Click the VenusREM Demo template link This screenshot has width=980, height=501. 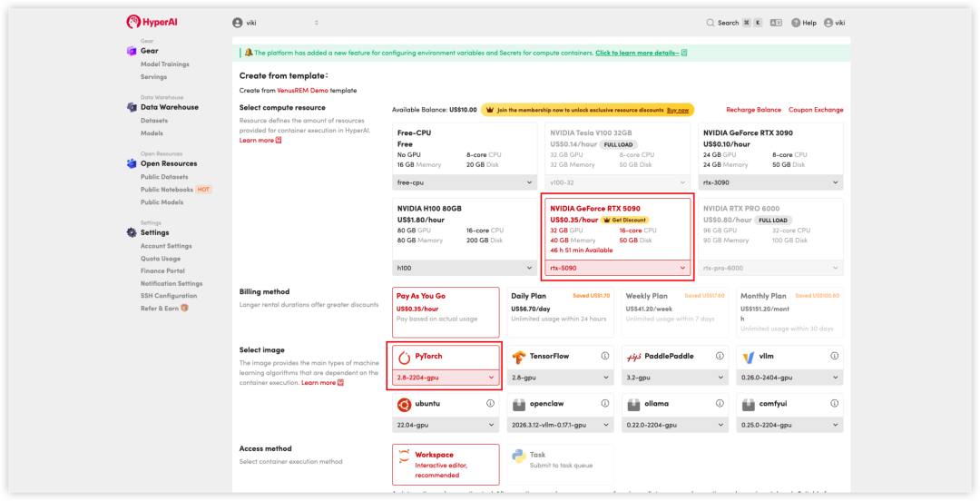tap(302, 90)
